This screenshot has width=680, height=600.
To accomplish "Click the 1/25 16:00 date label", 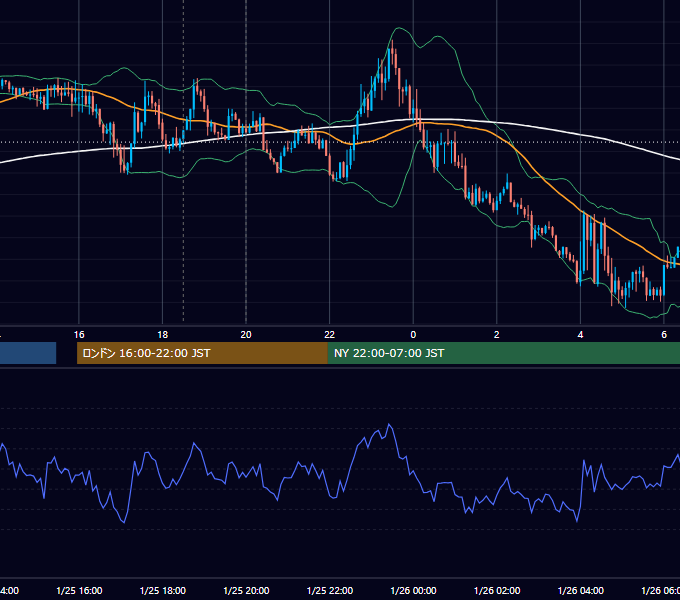I will click(79, 590).
